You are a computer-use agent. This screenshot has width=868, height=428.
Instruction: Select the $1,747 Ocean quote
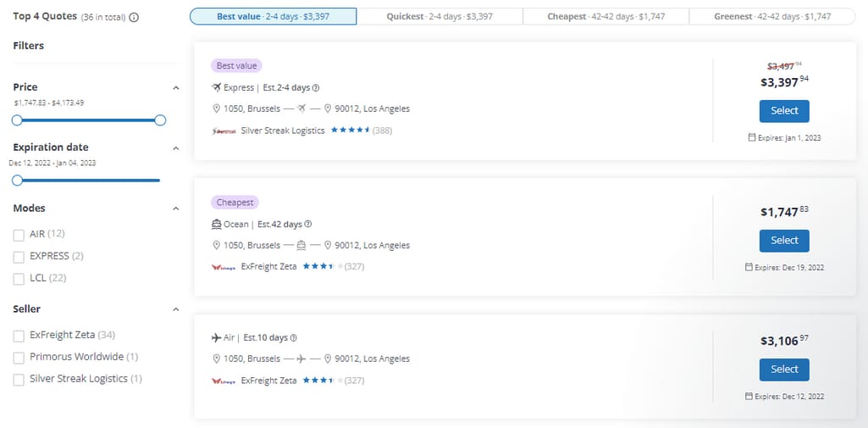pyautogui.click(x=784, y=241)
